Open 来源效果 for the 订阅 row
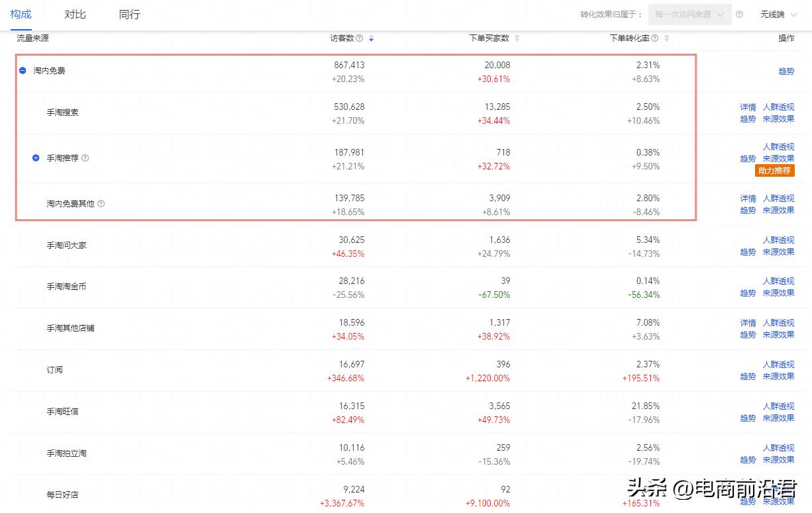 pyautogui.click(x=778, y=377)
